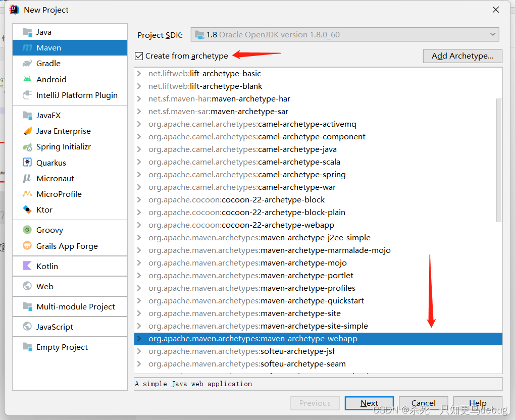
Task: Click the IntelliJ Platform Plugin icon
Action: pyautogui.click(x=27, y=95)
